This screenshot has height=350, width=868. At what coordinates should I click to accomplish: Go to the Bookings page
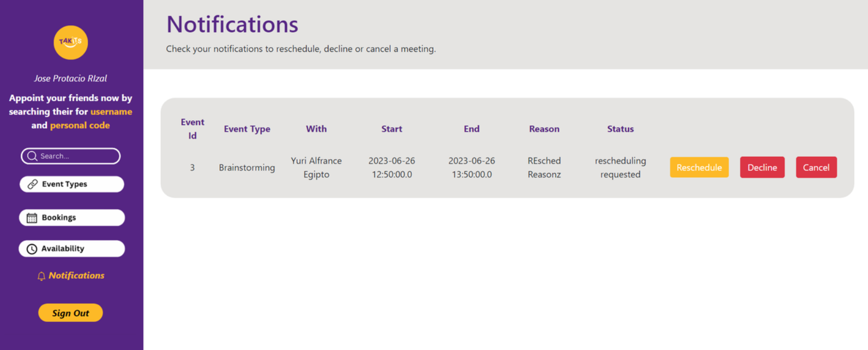71,218
